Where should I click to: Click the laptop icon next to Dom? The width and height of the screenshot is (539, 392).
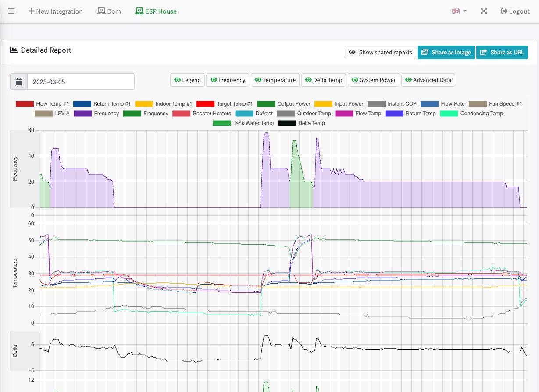point(101,11)
